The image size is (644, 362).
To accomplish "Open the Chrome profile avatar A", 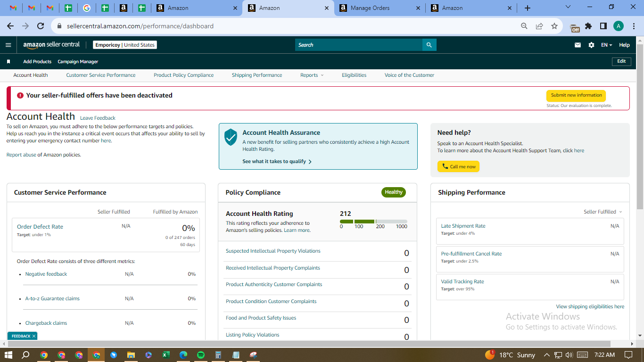I will tap(619, 26).
